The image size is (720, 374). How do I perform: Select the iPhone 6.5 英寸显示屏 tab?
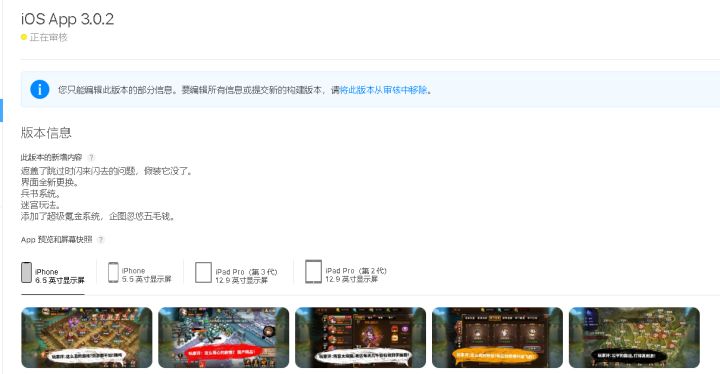coord(53,276)
